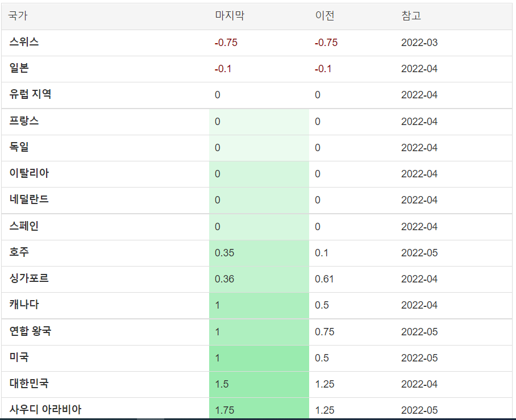Open the 미국 country link
Image resolution: width=516 pixels, height=420 pixels.
click(19, 357)
